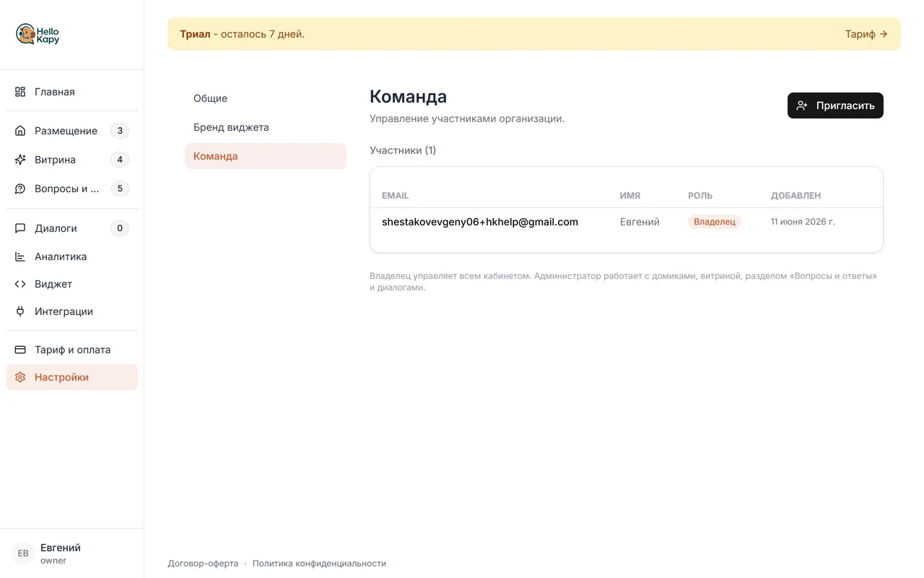Click the date 11 июня 2026 г.
The height and width of the screenshot is (578, 924).
803,222
